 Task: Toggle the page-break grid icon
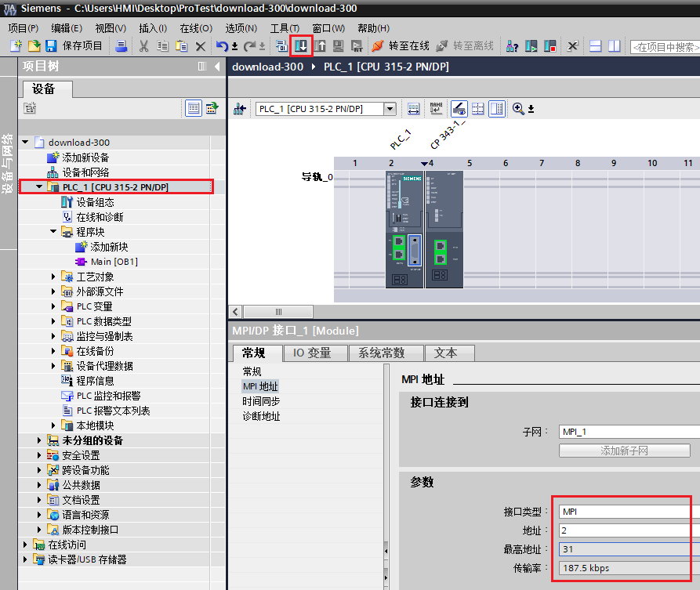(477, 108)
